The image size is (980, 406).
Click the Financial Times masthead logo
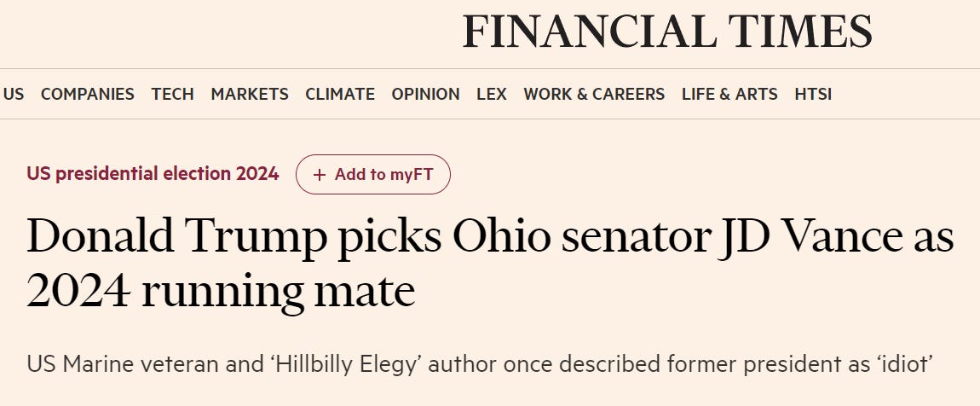667,32
